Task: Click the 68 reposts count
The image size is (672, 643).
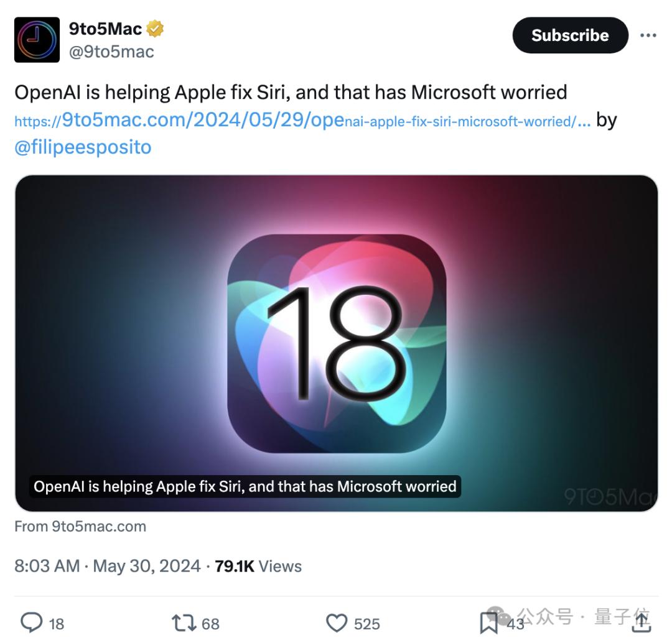Action: pos(210,624)
